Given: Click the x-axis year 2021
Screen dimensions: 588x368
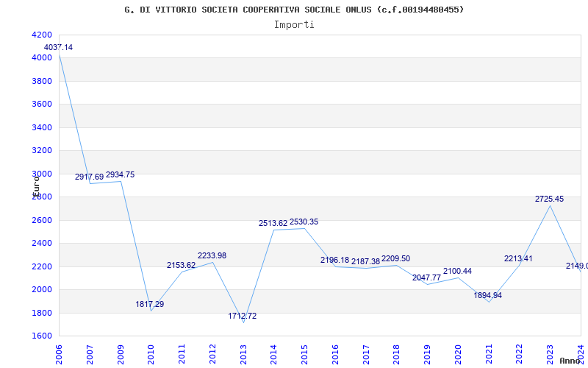Looking at the screenshot, I should (x=489, y=355).
